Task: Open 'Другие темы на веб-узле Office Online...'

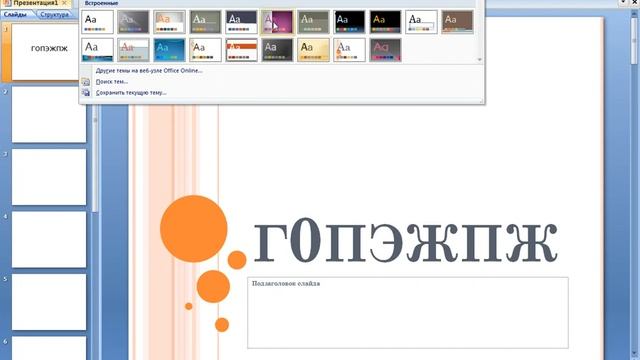Action: [x=149, y=71]
